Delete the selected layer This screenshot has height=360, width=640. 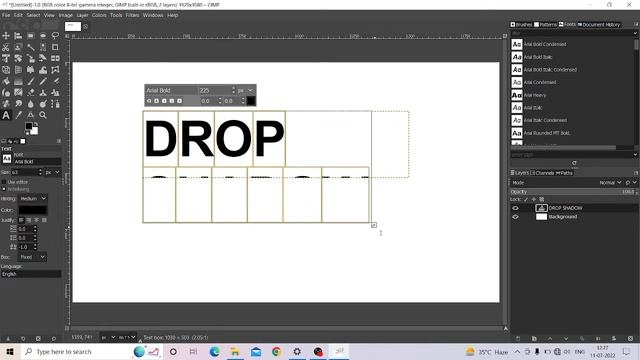click(630, 338)
